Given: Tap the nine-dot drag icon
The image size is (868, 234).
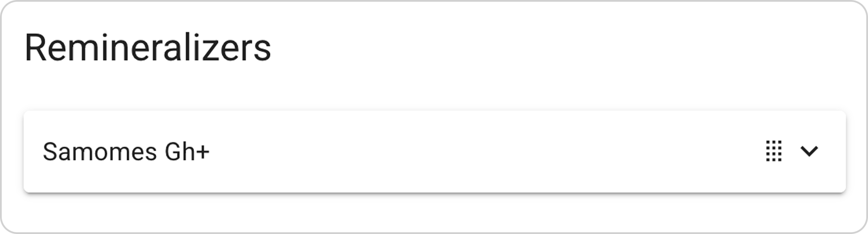Looking at the screenshot, I should pyautogui.click(x=774, y=151).
